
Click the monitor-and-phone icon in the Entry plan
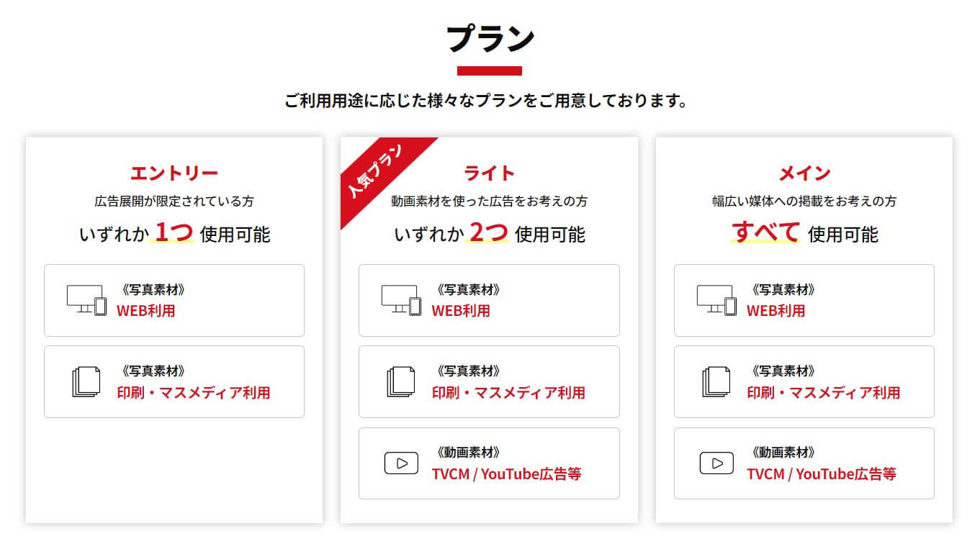tap(86, 300)
